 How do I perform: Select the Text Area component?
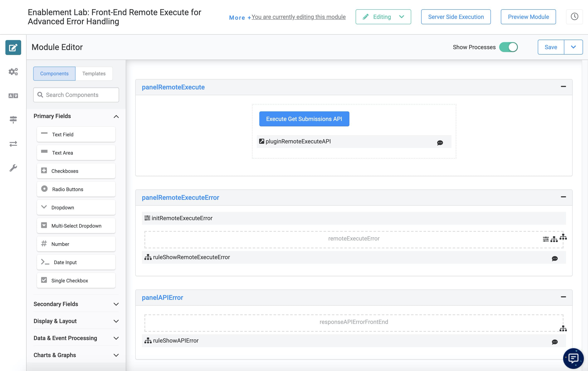pos(76,153)
